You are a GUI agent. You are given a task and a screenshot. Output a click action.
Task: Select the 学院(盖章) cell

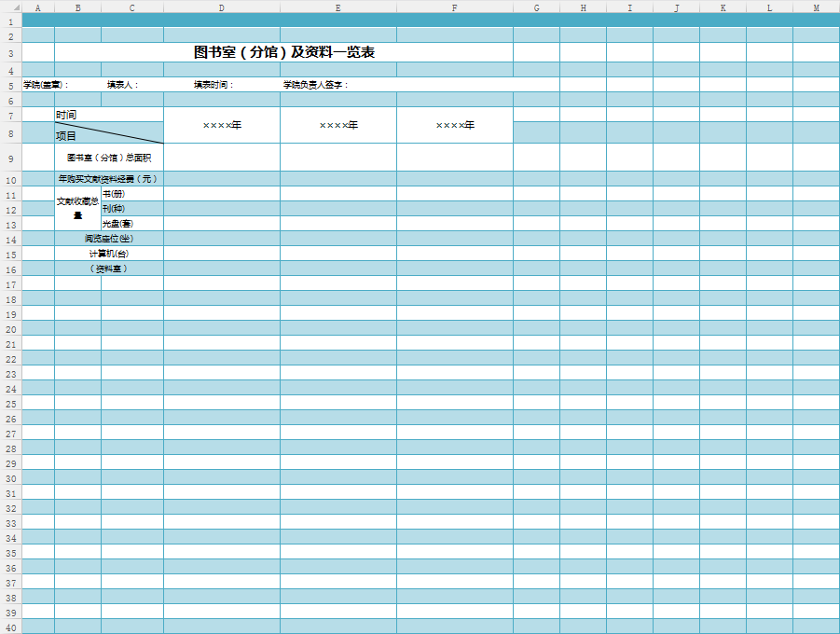45,85
